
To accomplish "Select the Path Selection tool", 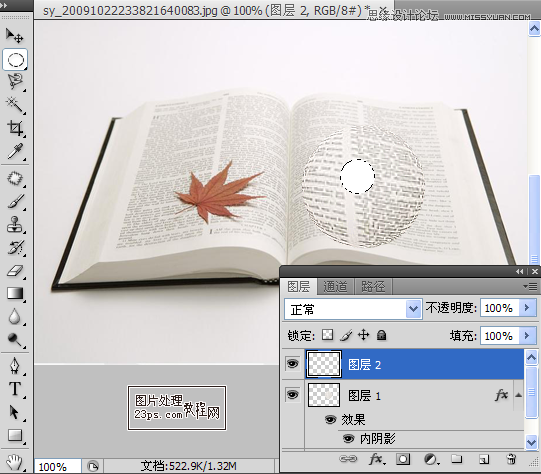I will tap(15, 412).
